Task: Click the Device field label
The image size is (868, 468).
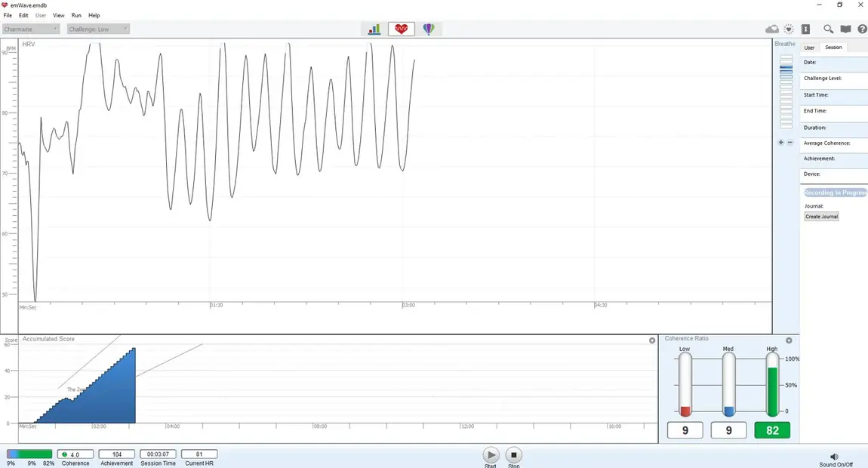Action: (x=811, y=174)
